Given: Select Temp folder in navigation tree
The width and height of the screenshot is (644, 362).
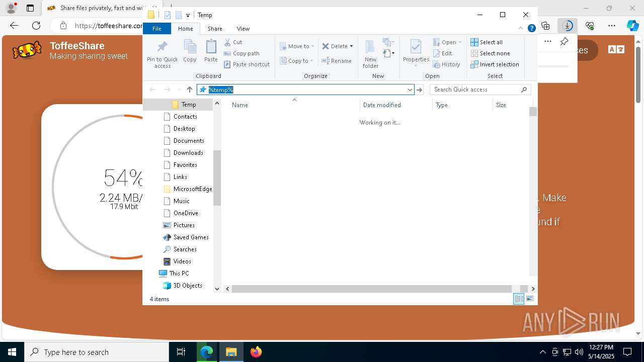Looking at the screenshot, I should (x=184, y=105).
